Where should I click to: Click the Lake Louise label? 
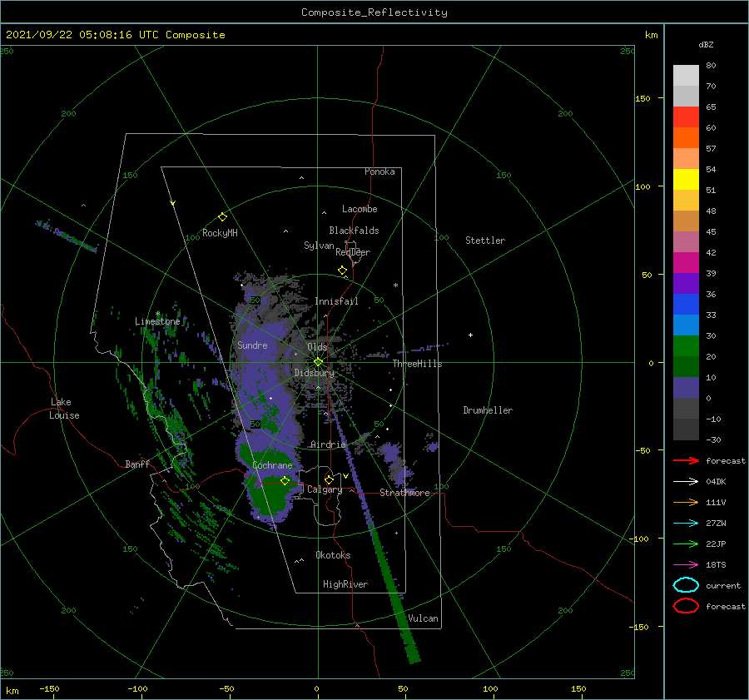coord(64,409)
